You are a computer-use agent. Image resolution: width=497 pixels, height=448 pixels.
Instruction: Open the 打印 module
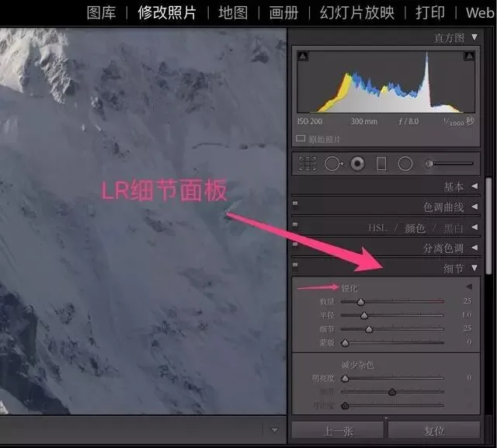(x=430, y=13)
